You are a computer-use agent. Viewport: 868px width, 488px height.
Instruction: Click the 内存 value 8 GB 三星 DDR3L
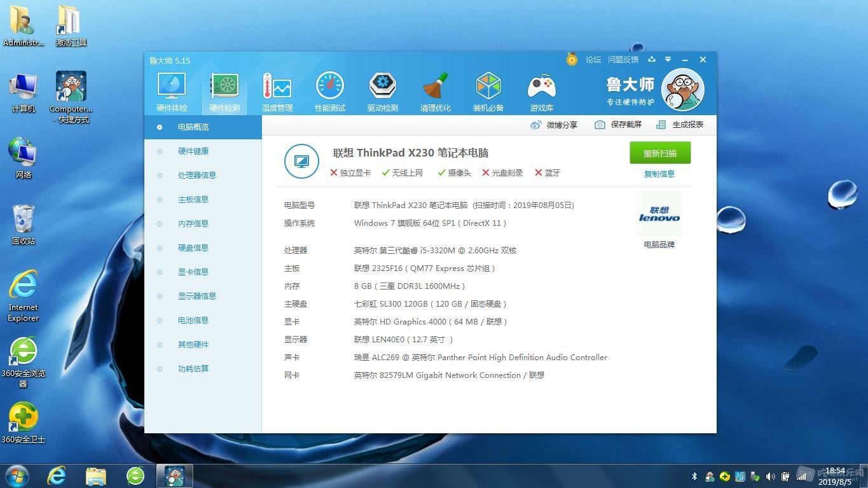(409, 286)
